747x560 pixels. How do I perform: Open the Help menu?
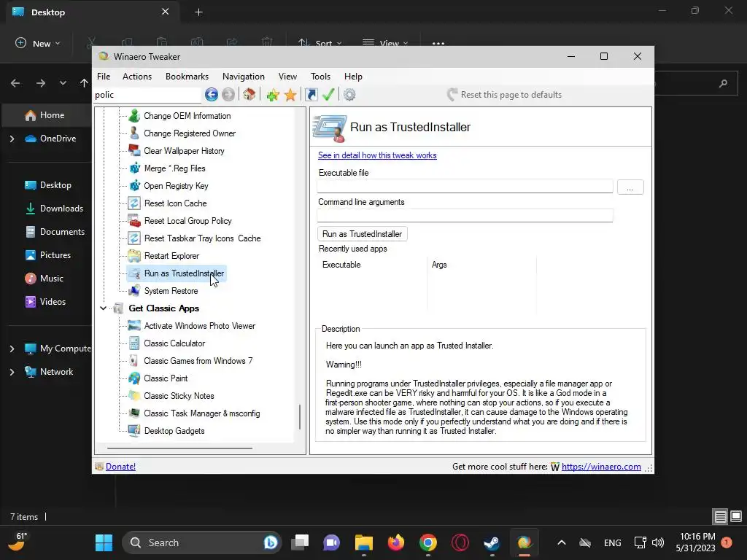353,76
